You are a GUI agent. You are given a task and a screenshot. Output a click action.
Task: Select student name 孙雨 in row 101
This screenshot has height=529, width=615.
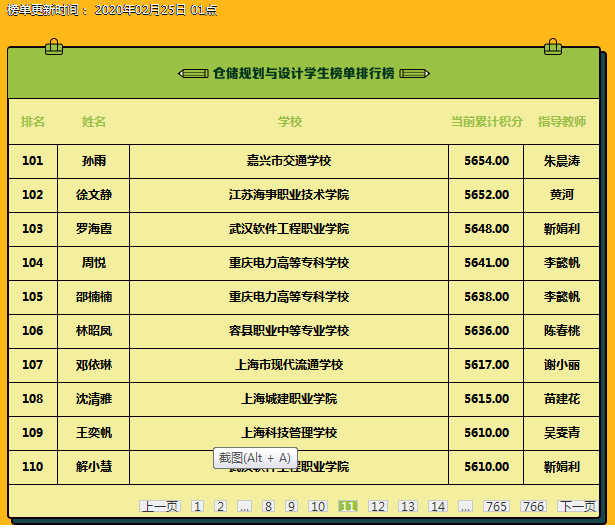pos(94,160)
